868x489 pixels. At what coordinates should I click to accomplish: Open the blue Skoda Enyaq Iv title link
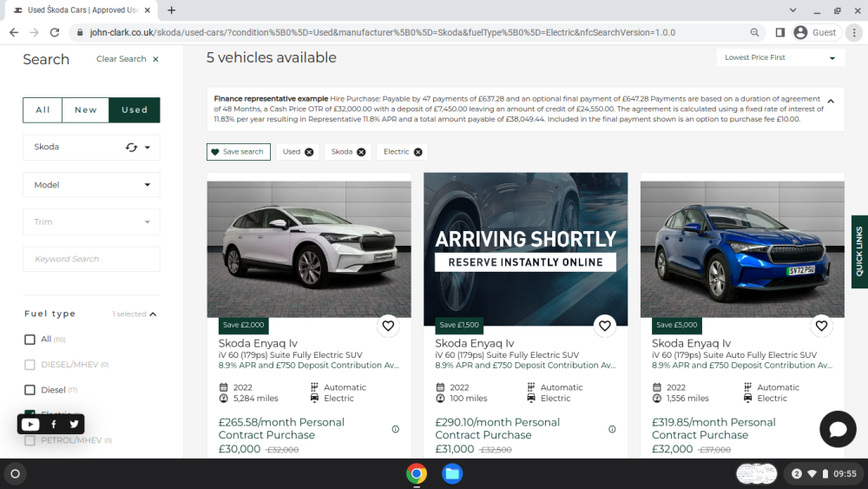[x=691, y=343]
